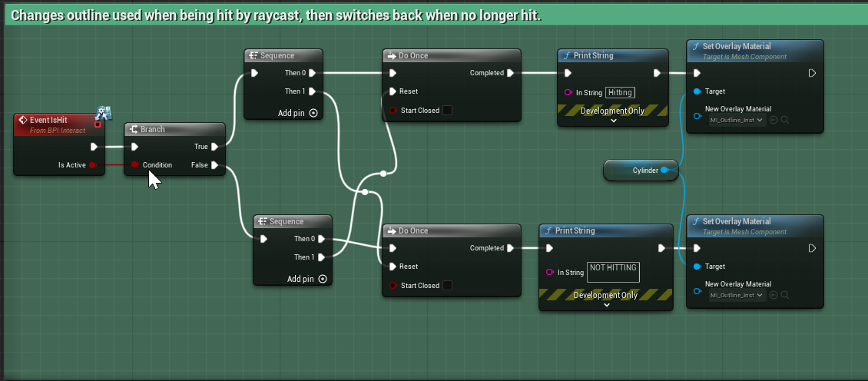Click the red delegate pin on Event IsHit

[98, 124]
